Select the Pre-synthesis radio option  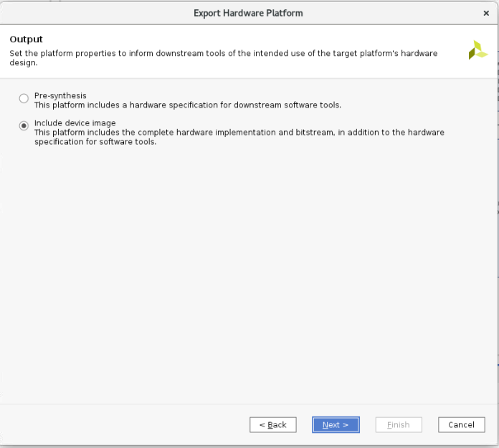pyautogui.click(x=24, y=98)
